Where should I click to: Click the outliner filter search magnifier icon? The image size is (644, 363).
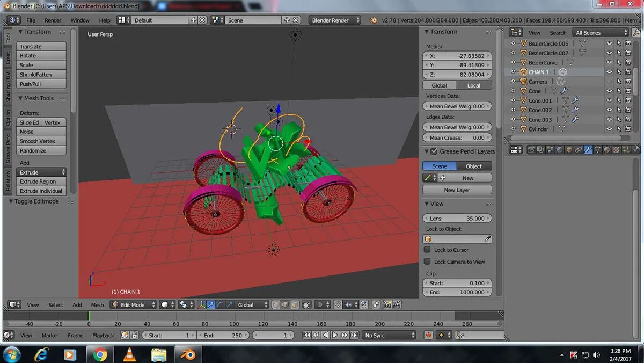point(636,33)
